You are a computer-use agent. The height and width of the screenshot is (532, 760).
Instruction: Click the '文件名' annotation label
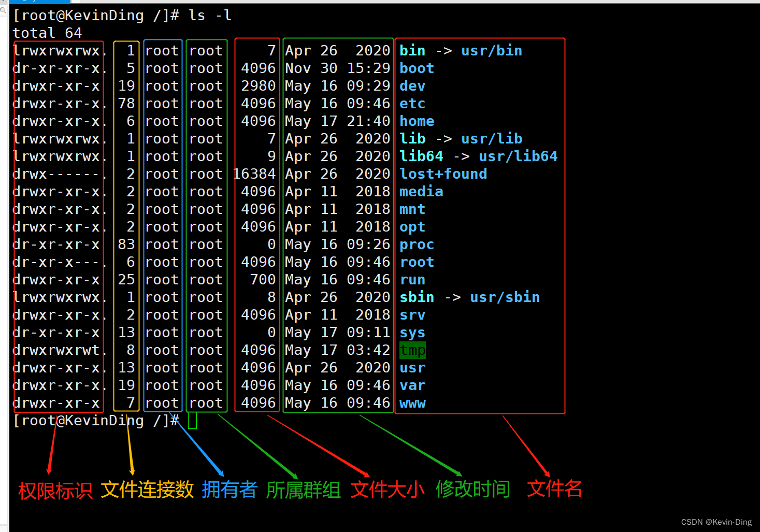pos(554,488)
